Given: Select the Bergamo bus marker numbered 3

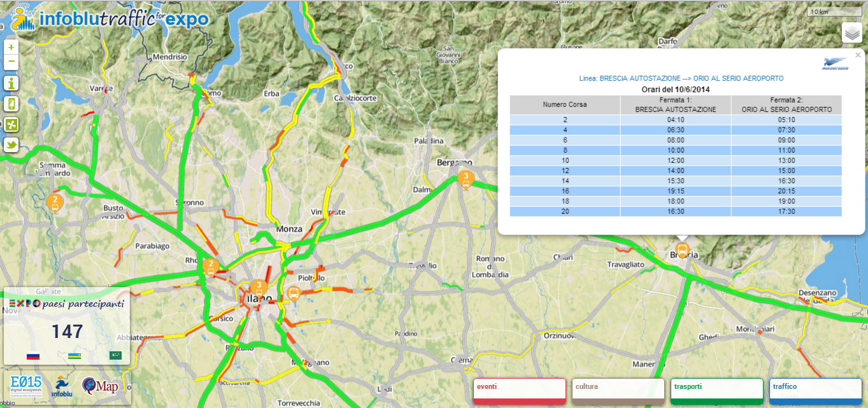Looking at the screenshot, I should (x=466, y=178).
